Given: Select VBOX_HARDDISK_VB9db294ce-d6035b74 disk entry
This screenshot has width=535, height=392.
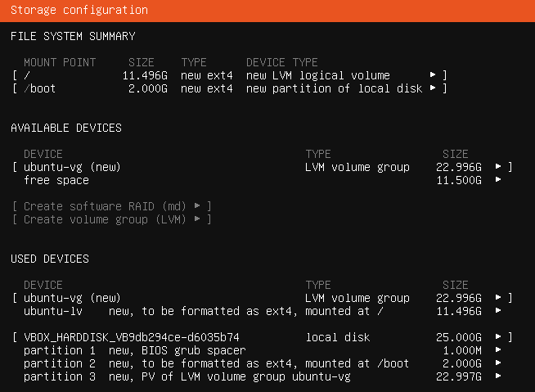Looking at the screenshot, I should [x=263, y=337].
